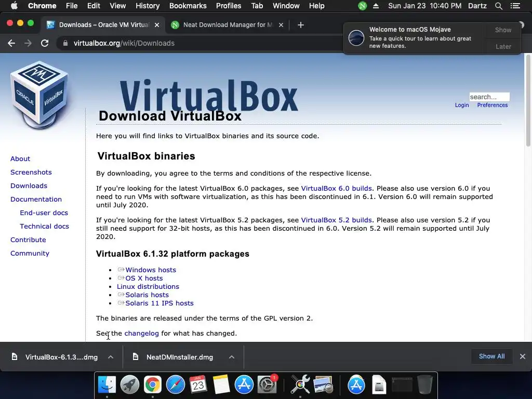
Task: Open Preview icon in the Dock
Action: click(323, 384)
